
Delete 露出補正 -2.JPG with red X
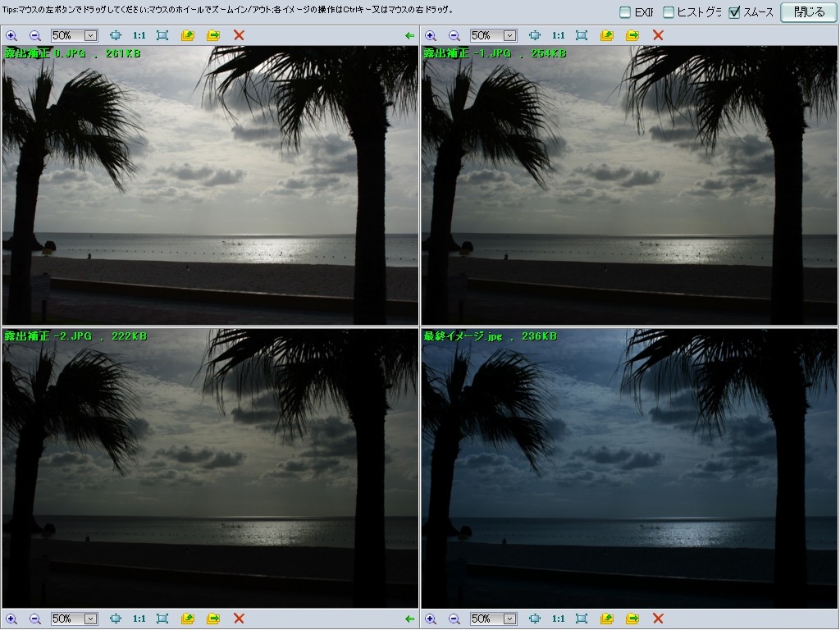[x=239, y=619]
